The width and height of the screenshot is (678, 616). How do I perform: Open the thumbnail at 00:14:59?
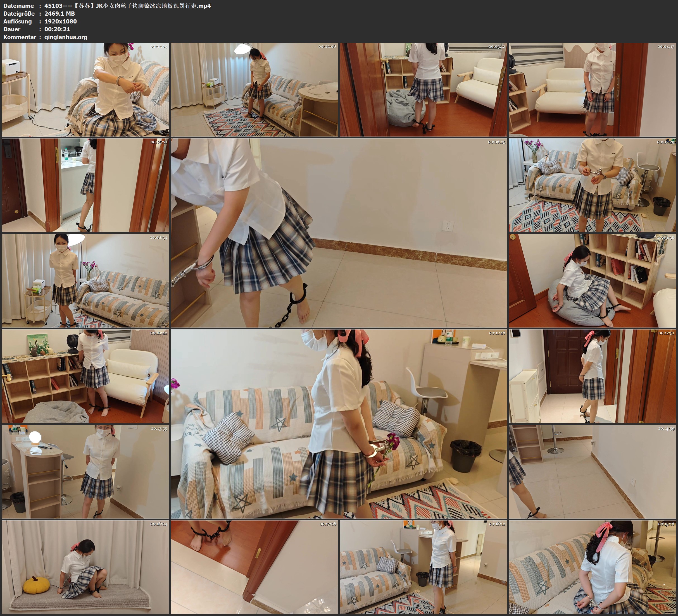click(x=593, y=472)
